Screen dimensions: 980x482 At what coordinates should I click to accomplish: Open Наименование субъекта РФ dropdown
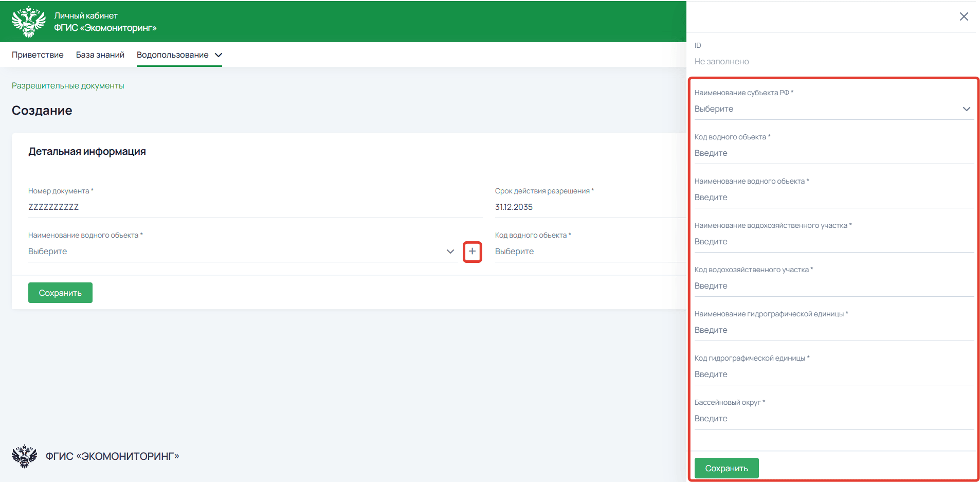pos(833,109)
